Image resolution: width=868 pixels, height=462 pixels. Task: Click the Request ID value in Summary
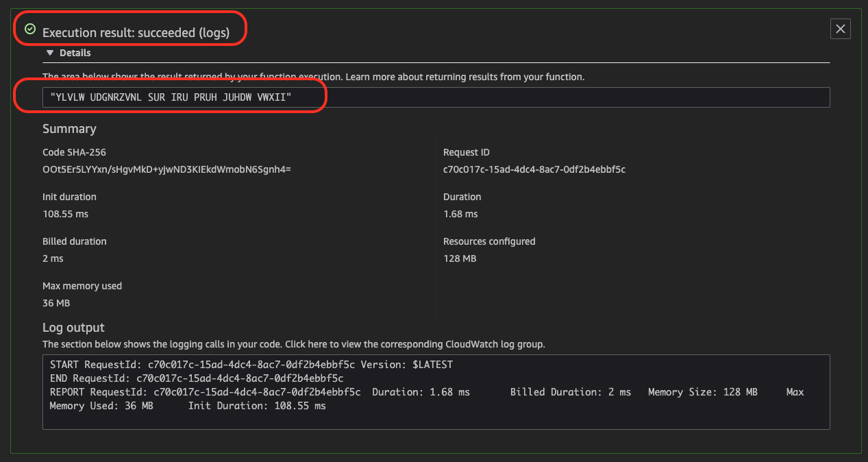534,169
